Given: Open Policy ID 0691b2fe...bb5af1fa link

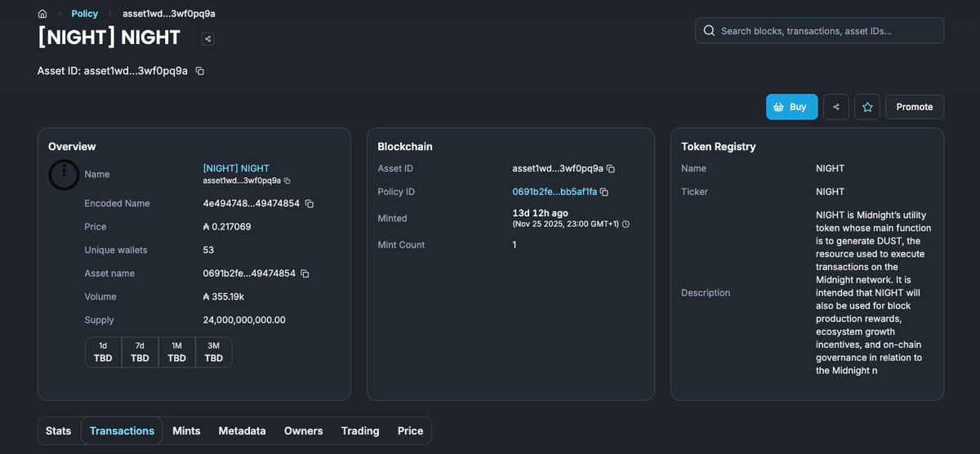Looking at the screenshot, I should coord(555,192).
